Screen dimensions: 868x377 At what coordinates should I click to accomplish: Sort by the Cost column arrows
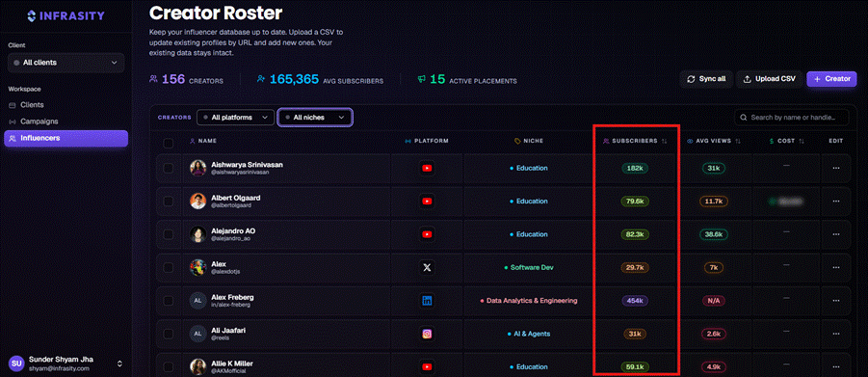[x=802, y=142]
